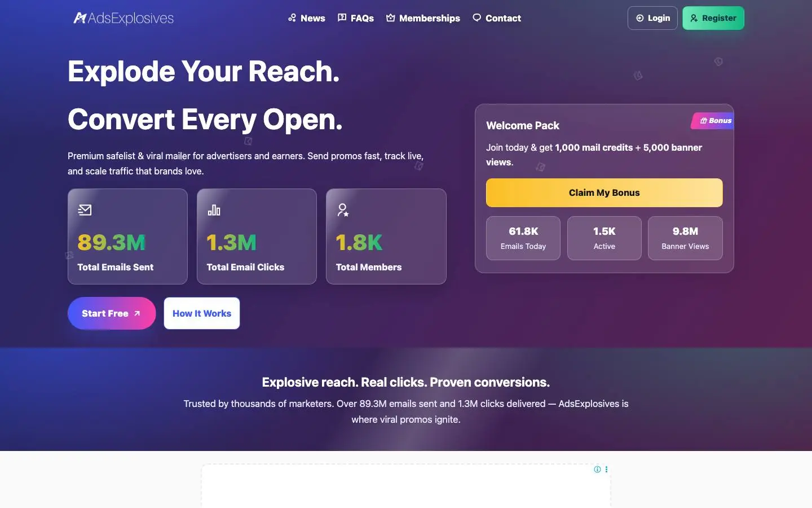Open the How It Works button

[202, 313]
